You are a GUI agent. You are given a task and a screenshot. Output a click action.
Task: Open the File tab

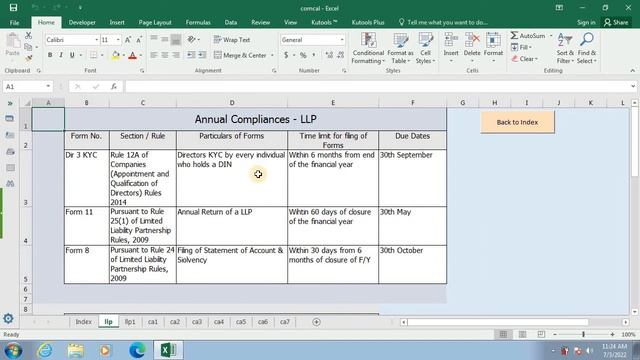point(14,22)
